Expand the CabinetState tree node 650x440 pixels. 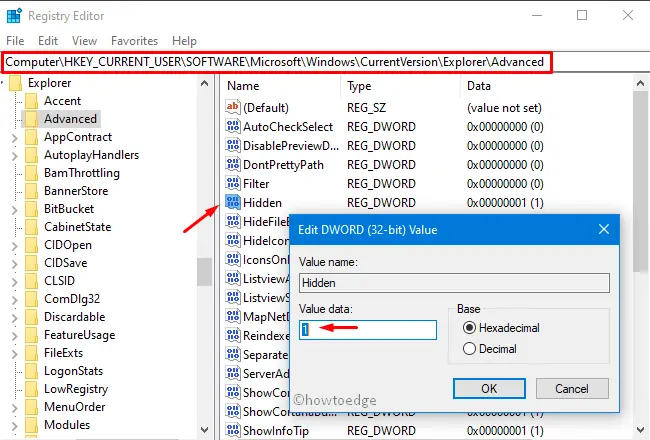(13, 227)
